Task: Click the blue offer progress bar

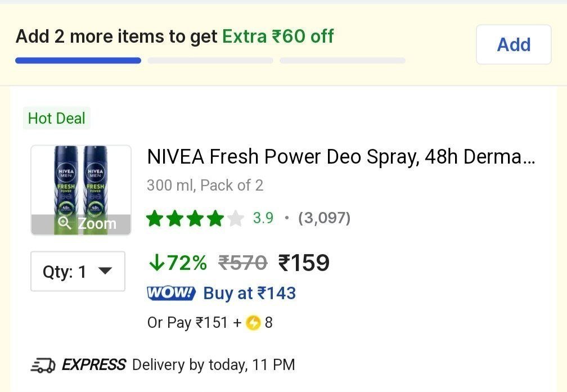Action: (x=78, y=60)
